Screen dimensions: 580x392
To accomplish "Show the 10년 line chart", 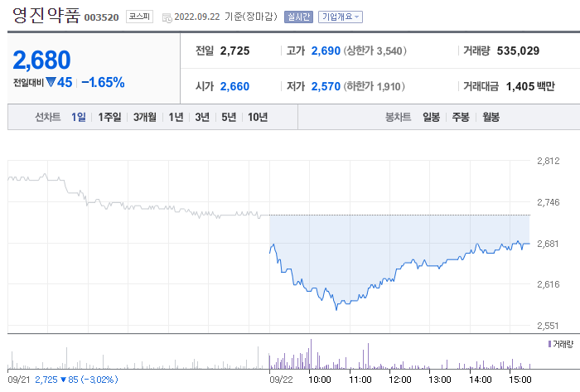I will click(258, 117).
